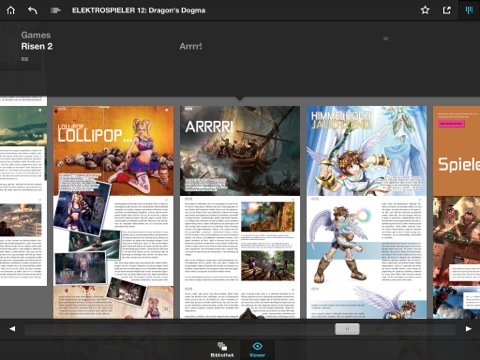Select the Arrrr! article heading
Image resolution: width=480 pixels, height=360 pixels.
pos(191,46)
